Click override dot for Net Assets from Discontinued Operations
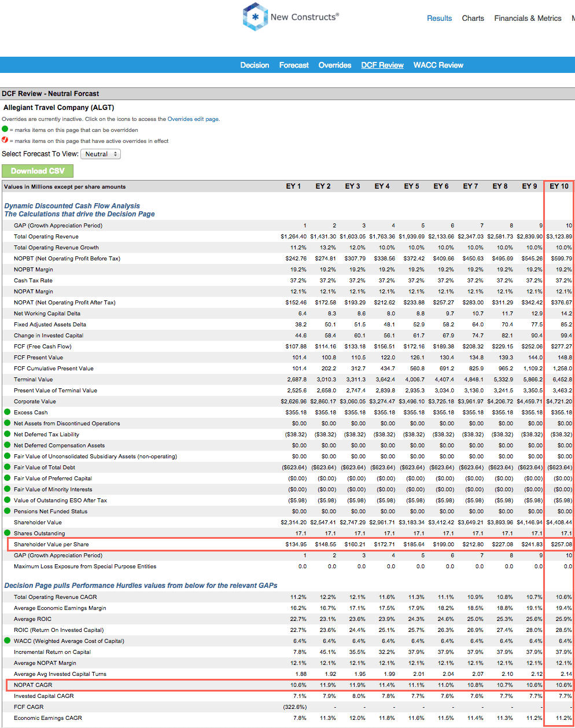 8,423
